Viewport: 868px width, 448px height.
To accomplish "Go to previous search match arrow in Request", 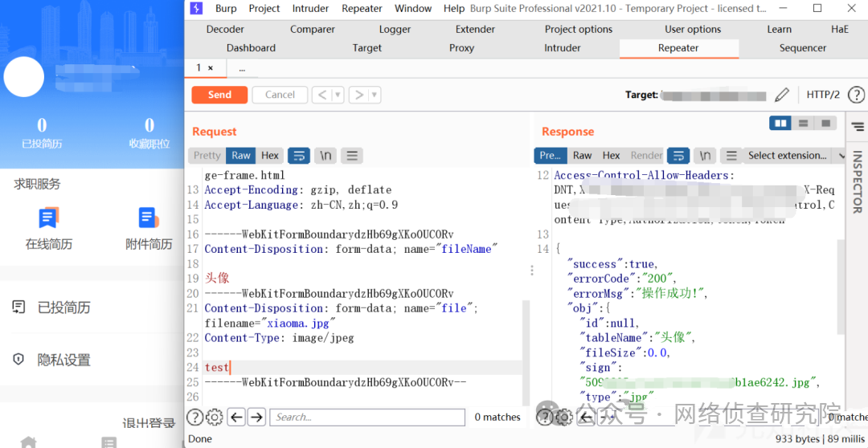I will tap(236, 417).
